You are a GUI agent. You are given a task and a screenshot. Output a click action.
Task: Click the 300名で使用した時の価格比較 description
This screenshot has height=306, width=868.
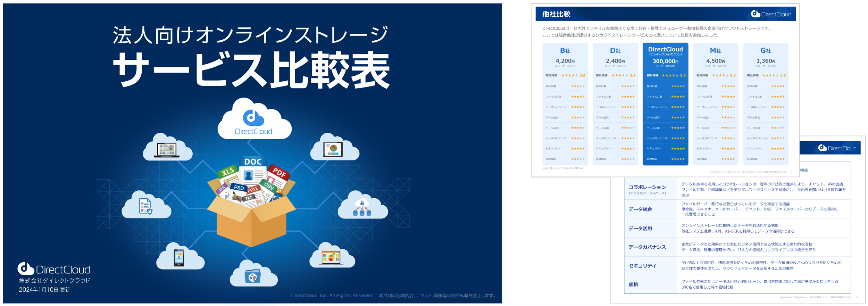click(707, 287)
